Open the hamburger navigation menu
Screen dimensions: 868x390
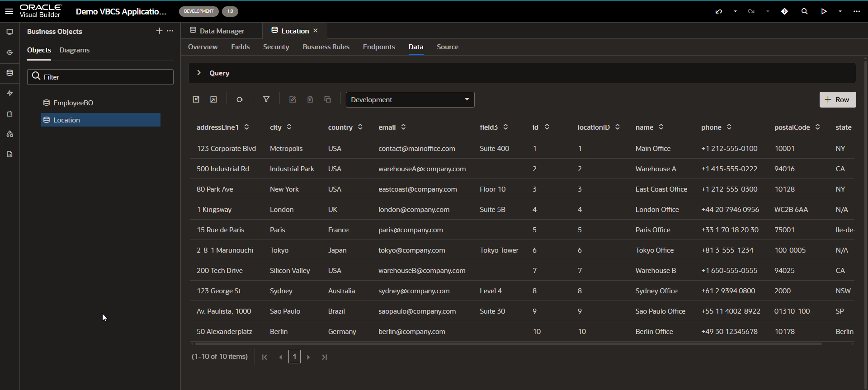coord(9,11)
